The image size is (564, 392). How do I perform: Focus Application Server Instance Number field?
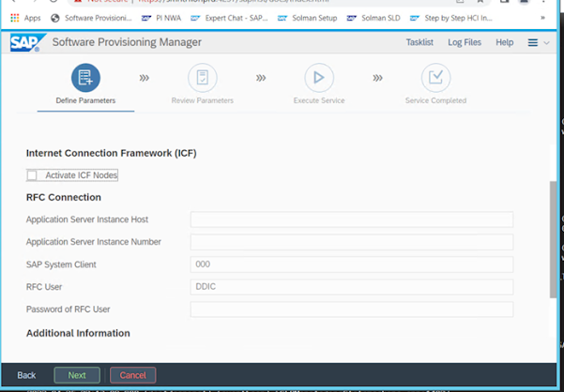point(351,242)
